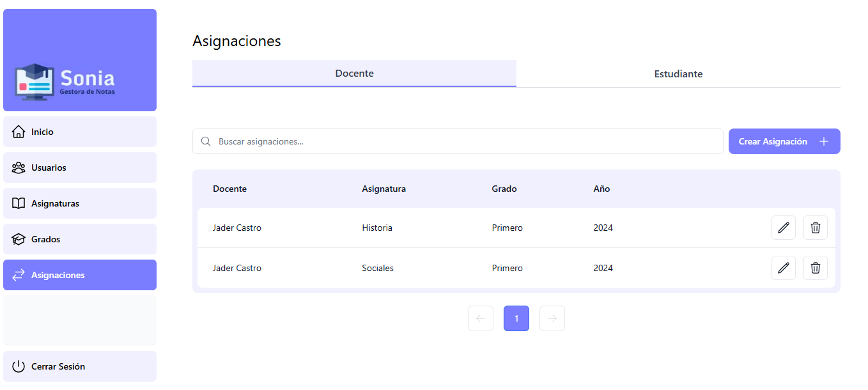Go to previous page with the left arrow
The width and height of the screenshot is (868, 390).
[x=481, y=318]
